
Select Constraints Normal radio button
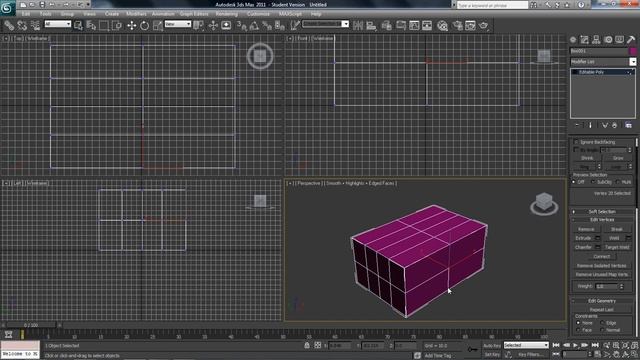coord(602,330)
